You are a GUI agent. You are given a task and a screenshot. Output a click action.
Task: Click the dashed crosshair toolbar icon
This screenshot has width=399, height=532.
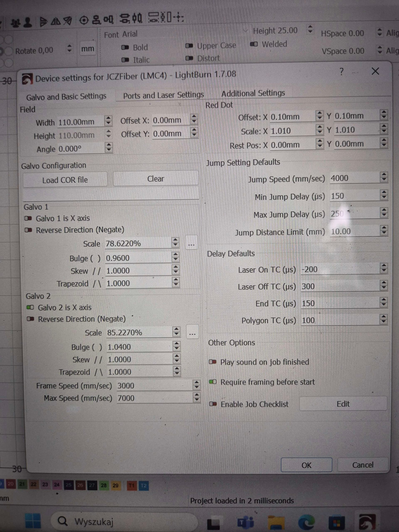click(179, 17)
